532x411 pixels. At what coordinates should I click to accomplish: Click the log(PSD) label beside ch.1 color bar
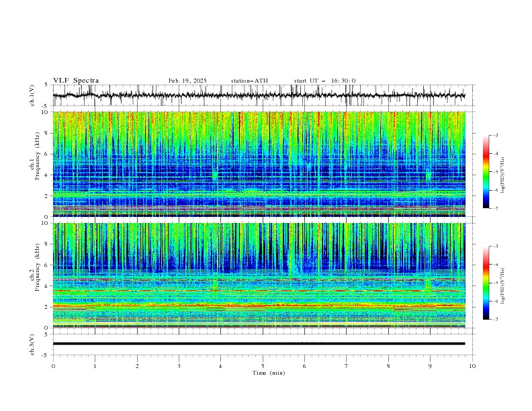pyautogui.click(x=503, y=175)
